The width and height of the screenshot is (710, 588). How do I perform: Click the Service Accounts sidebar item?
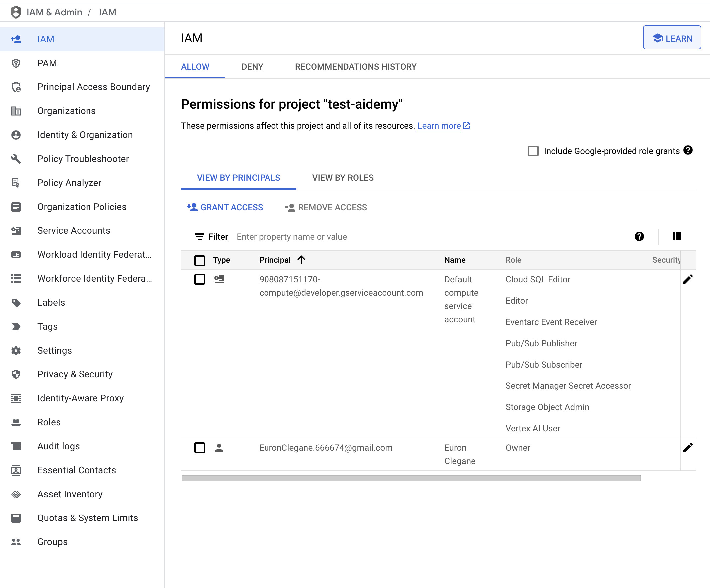(73, 230)
